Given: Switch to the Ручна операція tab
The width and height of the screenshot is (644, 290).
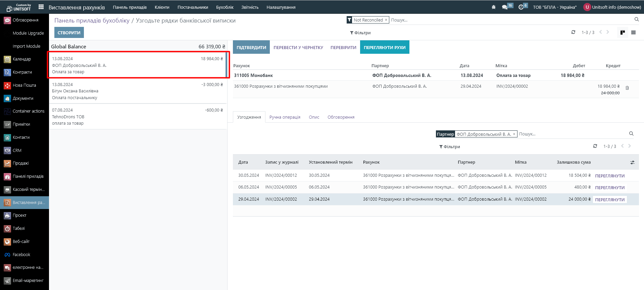Looking at the screenshot, I should tap(285, 117).
